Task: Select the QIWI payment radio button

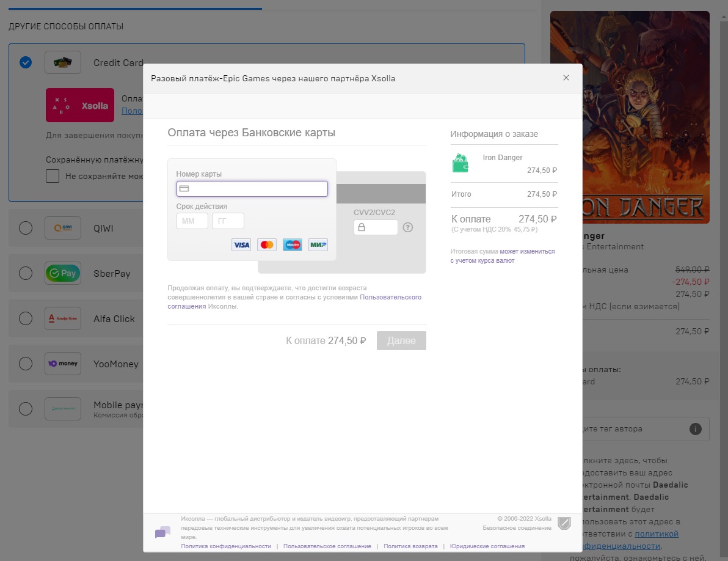Action: [x=26, y=228]
